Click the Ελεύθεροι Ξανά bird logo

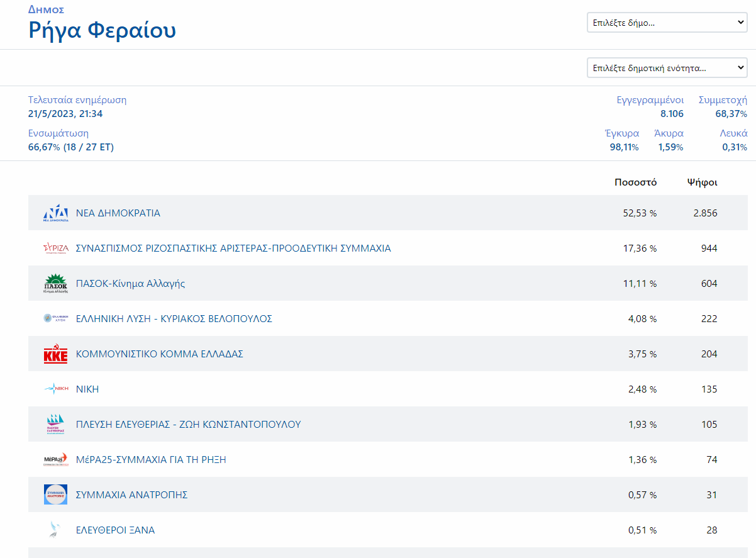(55, 530)
